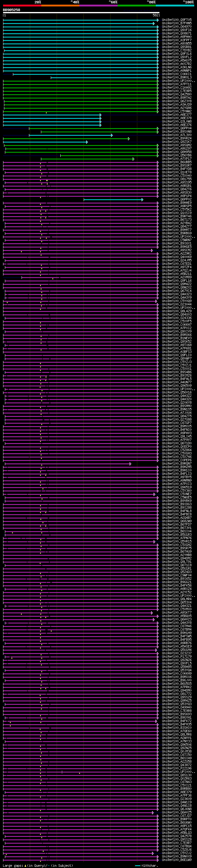This screenshot has height=868, width=197.
Task: Select the UniRef100_B9RXL3 label
Action: (x=177, y=78)
